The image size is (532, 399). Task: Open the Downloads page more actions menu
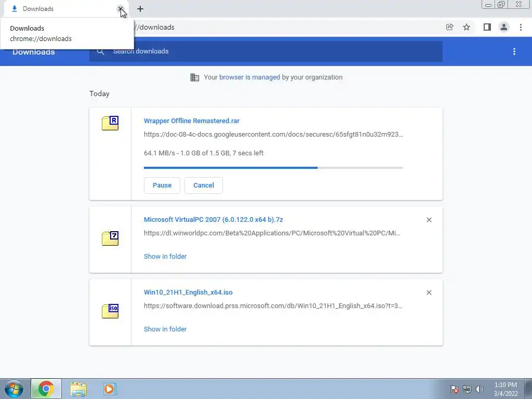click(514, 51)
